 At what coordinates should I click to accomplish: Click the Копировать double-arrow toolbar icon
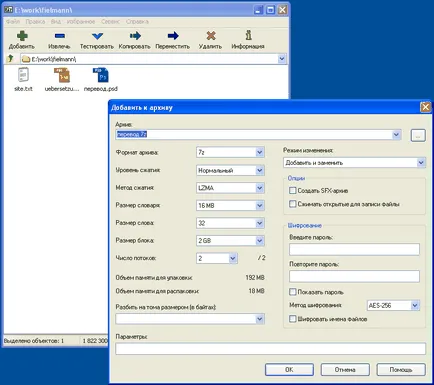135,36
